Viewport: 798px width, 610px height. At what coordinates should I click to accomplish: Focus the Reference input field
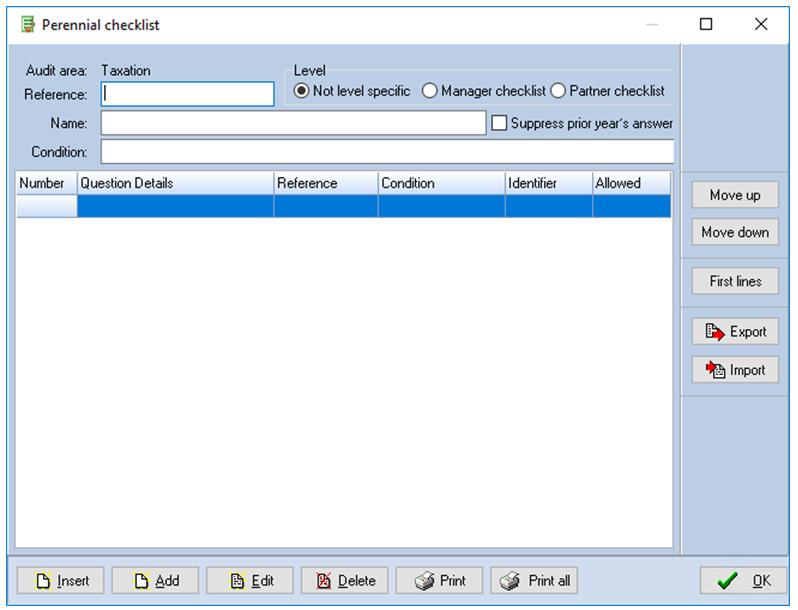point(188,94)
